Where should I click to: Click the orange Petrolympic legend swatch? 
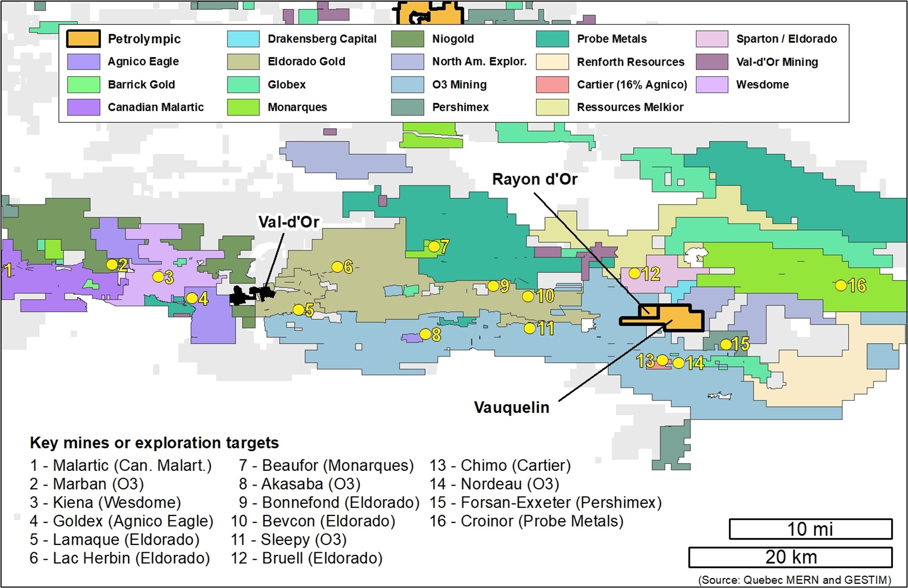pos(83,39)
